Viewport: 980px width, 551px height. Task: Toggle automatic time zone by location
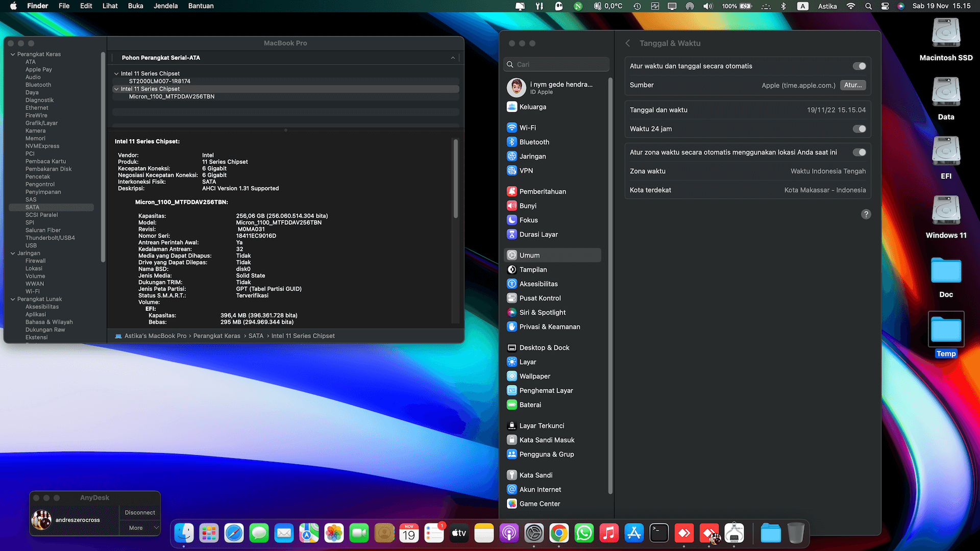859,152
